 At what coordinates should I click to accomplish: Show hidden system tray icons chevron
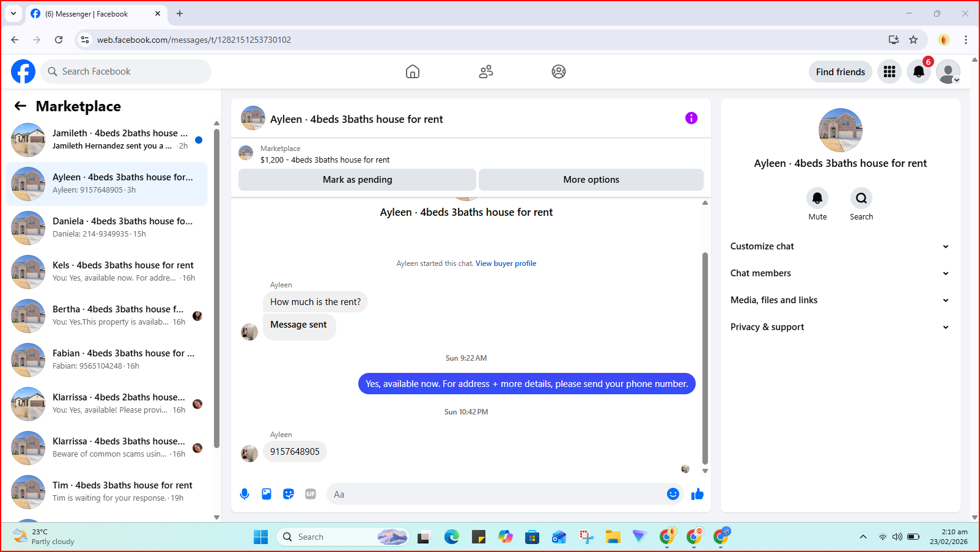[863, 537]
